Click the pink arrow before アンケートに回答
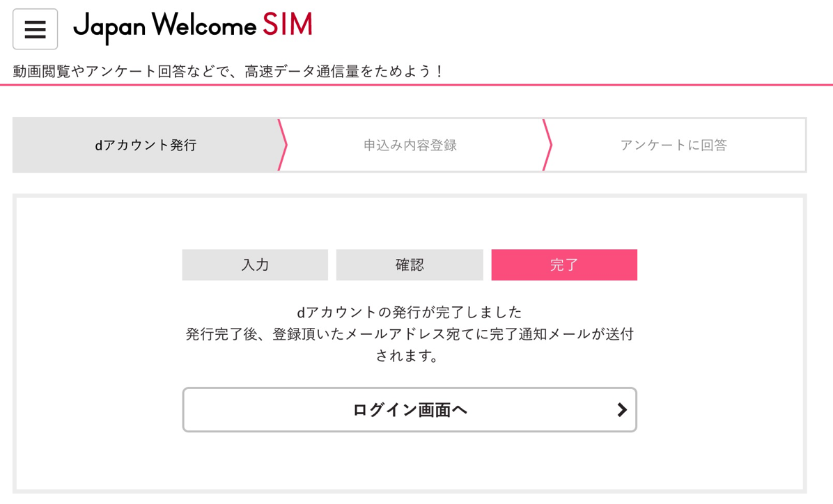The width and height of the screenshot is (833, 504). (x=547, y=145)
